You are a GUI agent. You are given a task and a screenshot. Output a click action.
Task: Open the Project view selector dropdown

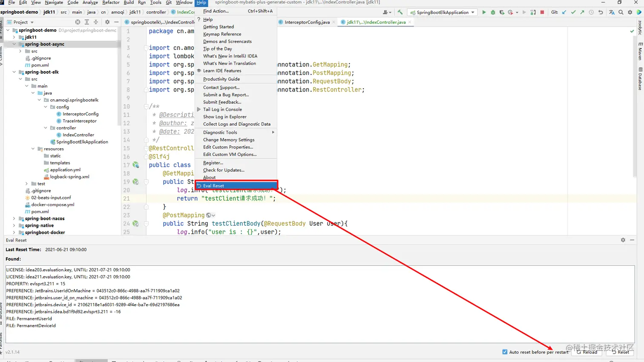point(23,22)
